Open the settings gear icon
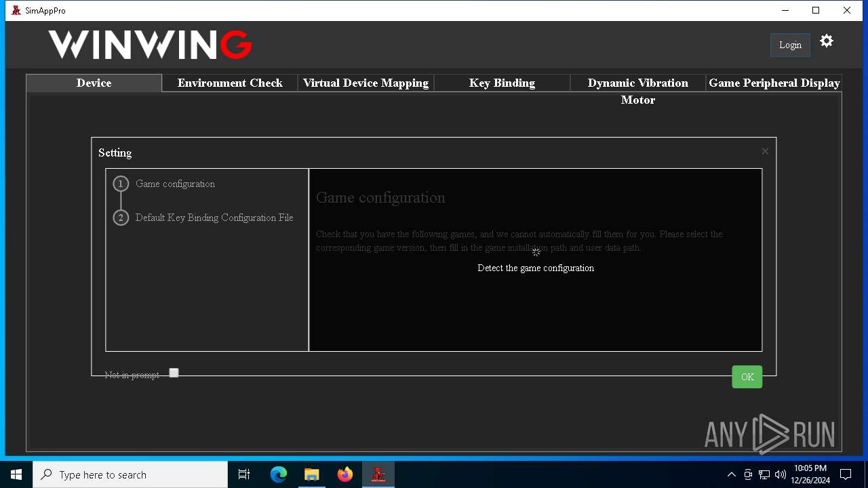Screen dimensions: 868x488 [826, 41]
